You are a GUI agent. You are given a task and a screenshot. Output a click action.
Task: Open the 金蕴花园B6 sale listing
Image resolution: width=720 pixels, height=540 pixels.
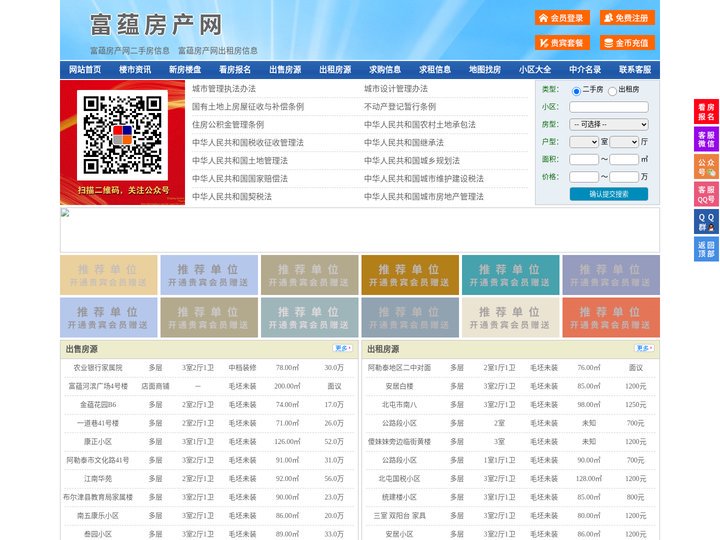pyautogui.click(x=98, y=405)
